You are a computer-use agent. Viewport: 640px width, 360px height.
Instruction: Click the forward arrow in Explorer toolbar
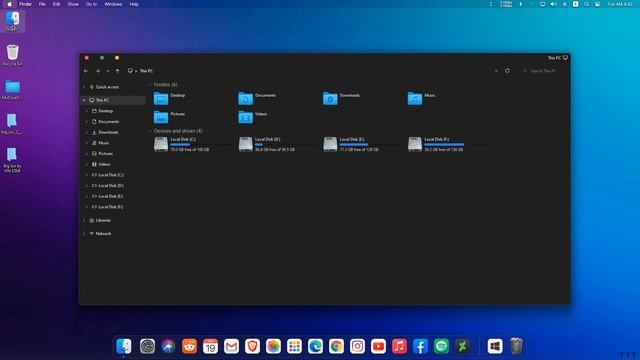(x=98, y=71)
